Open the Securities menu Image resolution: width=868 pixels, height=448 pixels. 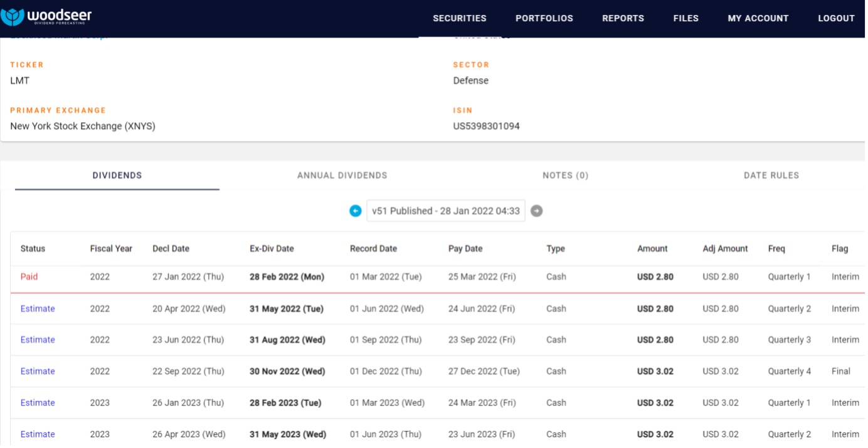pos(460,19)
